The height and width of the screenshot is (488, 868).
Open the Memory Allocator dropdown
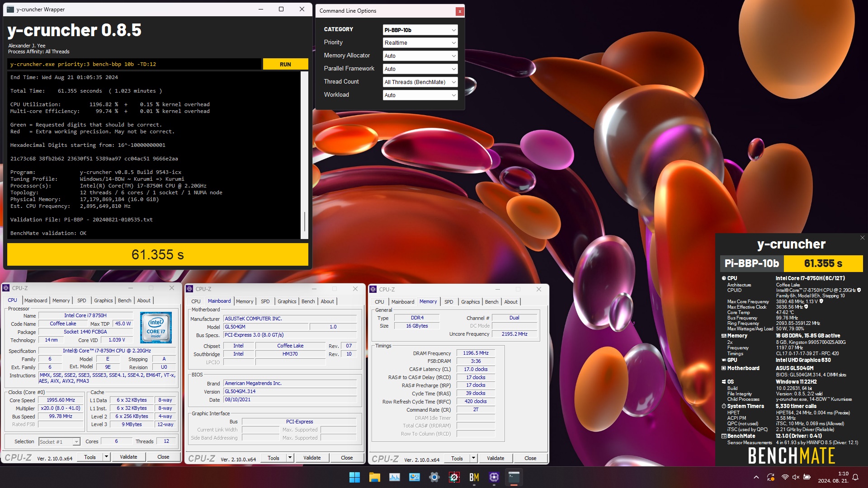tap(420, 56)
